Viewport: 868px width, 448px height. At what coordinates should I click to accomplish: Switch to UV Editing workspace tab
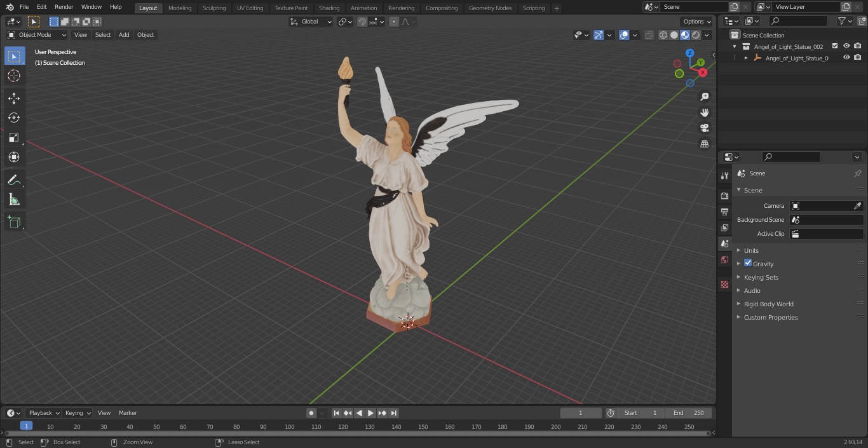(x=250, y=8)
